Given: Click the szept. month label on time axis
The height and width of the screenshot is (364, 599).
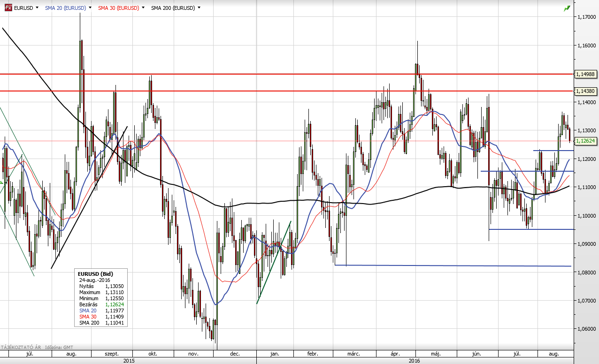Looking at the screenshot, I should [x=112, y=354].
